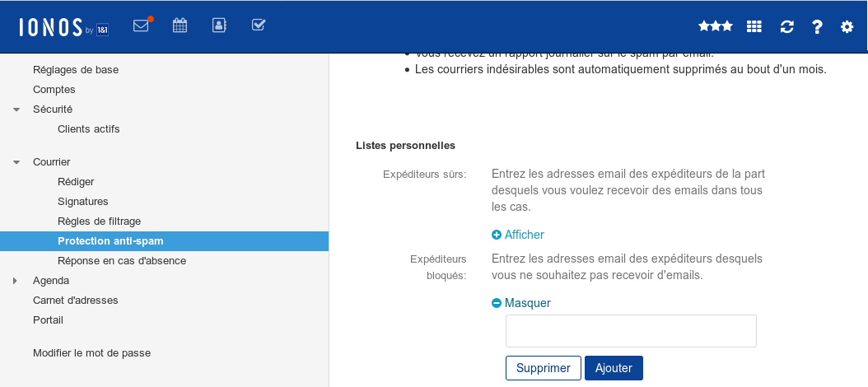
Task: Open the Address book icon
Action: click(x=219, y=26)
